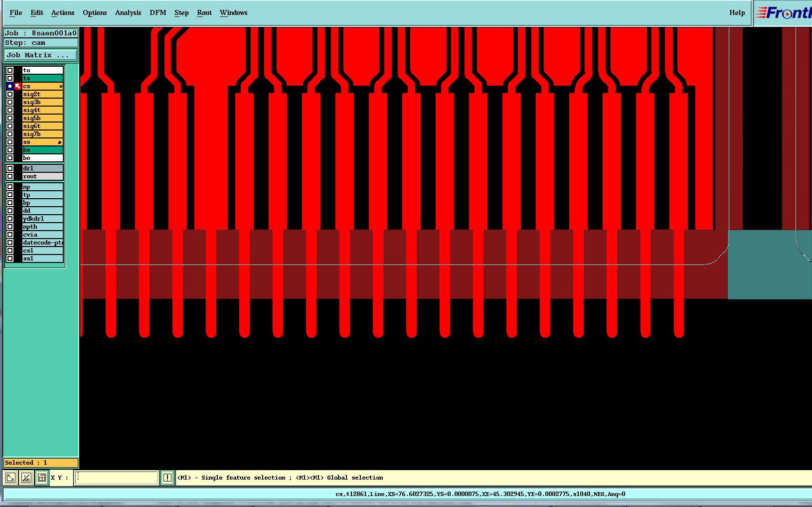Click the Job : 8saen001a0 label
The image size is (812, 507).
(41, 33)
